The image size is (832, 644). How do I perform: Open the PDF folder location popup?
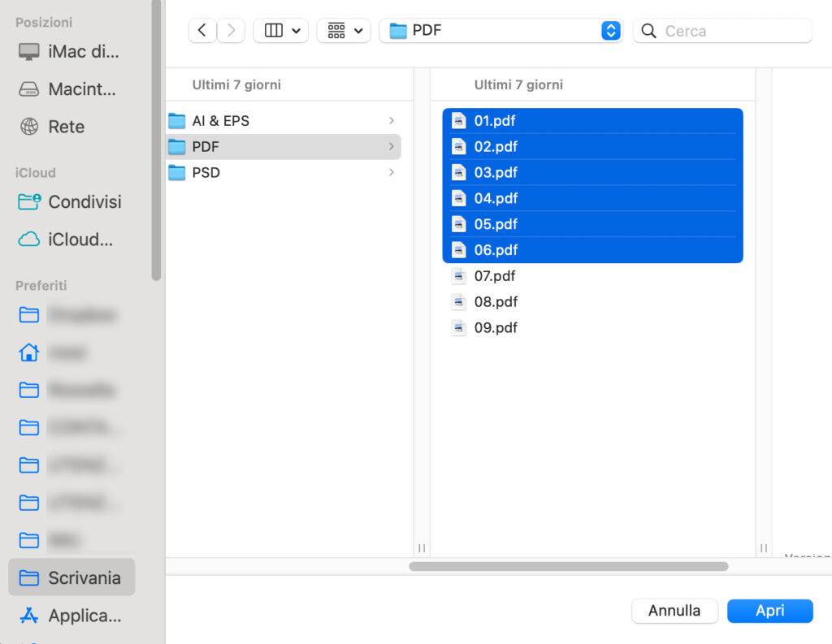(x=500, y=30)
